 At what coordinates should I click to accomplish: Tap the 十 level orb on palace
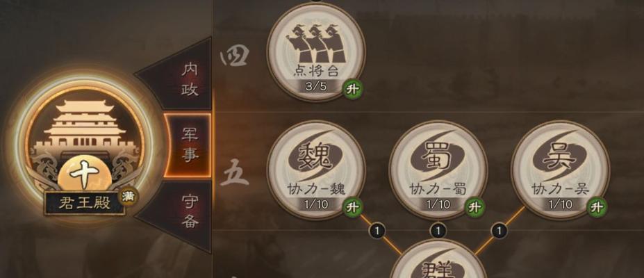point(84,174)
